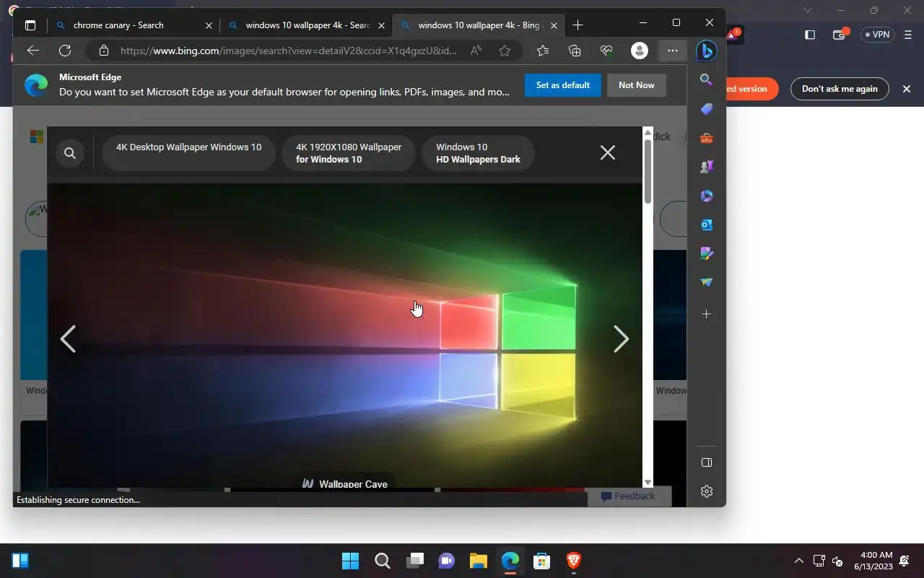Click the image viewer scrollbar thumb

click(x=648, y=171)
